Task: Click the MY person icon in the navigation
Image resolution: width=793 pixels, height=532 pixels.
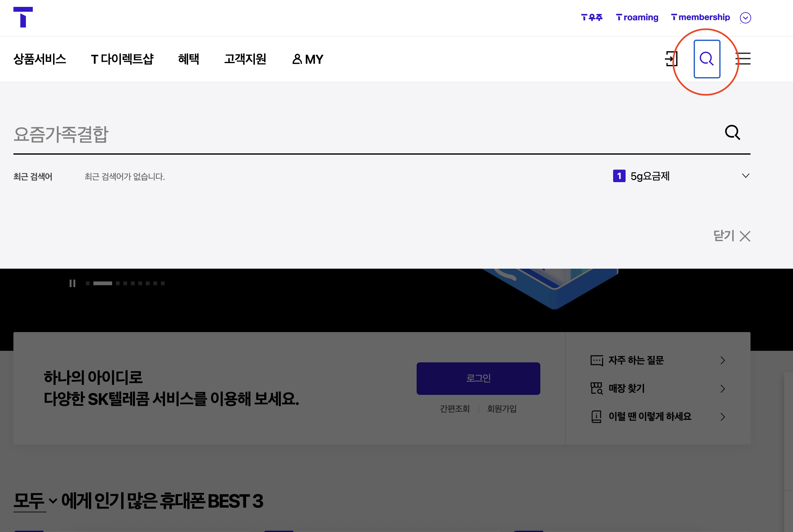Action: [297, 59]
